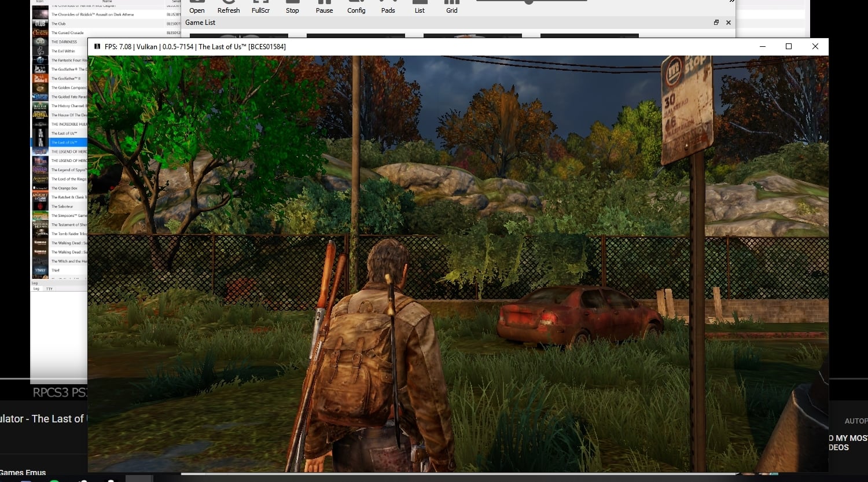The height and width of the screenshot is (482, 868).
Task: Refresh the RPCS3 game list
Action: click(x=229, y=7)
